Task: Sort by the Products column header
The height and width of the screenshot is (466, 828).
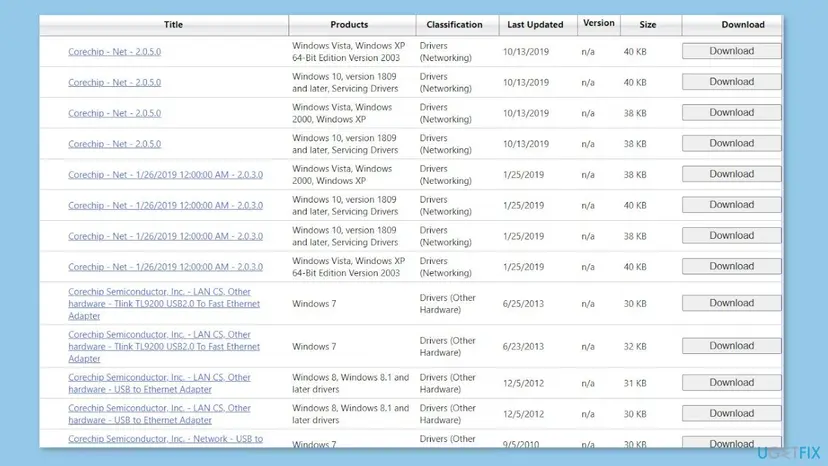Action: click(x=349, y=24)
